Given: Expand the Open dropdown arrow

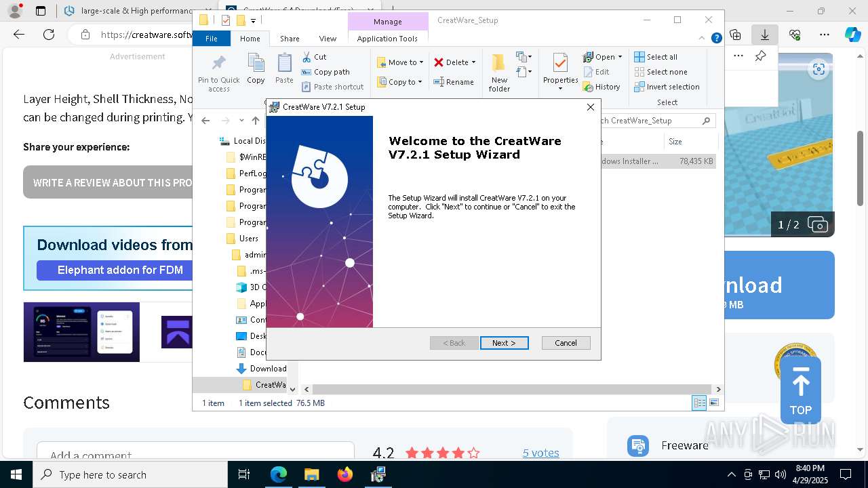Looking at the screenshot, I should pyautogui.click(x=620, y=57).
